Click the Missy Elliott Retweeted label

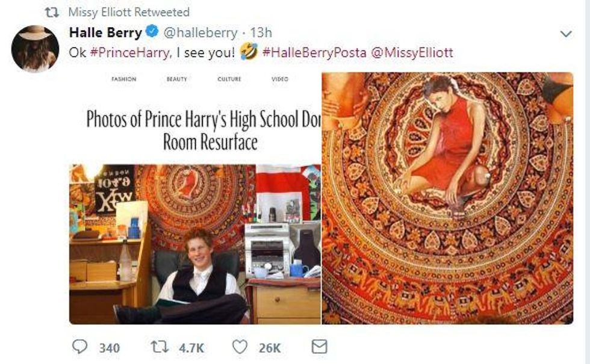click(x=129, y=13)
